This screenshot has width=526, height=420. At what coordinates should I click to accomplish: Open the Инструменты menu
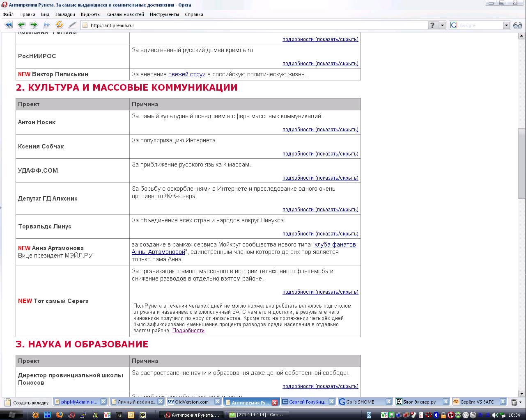click(164, 14)
